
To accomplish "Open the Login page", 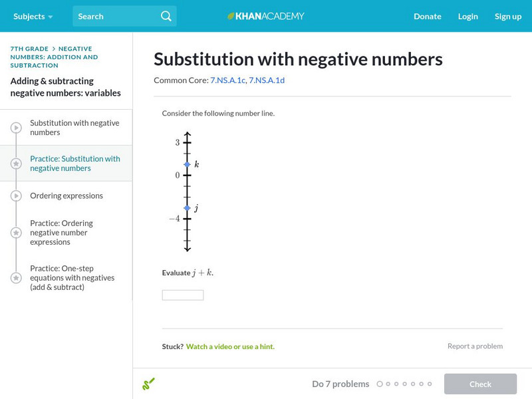I will click(468, 16).
